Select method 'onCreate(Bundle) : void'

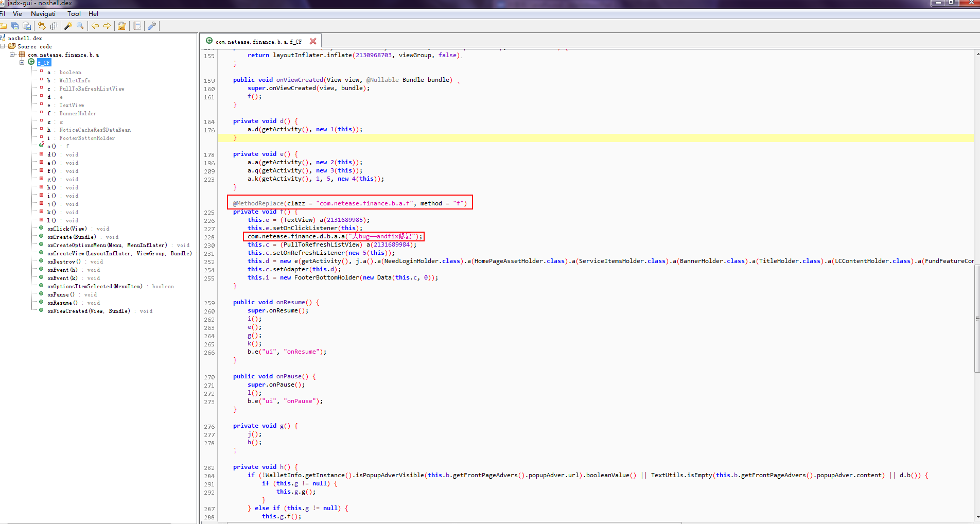click(x=83, y=237)
